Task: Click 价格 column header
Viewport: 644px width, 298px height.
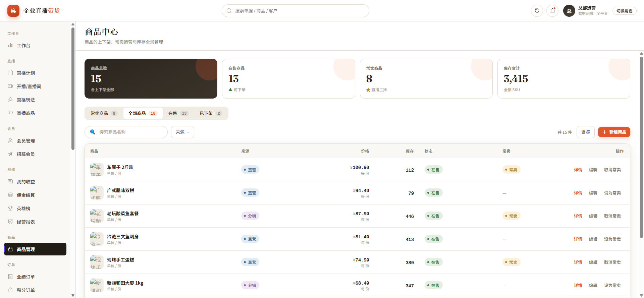Action: pyautogui.click(x=365, y=151)
